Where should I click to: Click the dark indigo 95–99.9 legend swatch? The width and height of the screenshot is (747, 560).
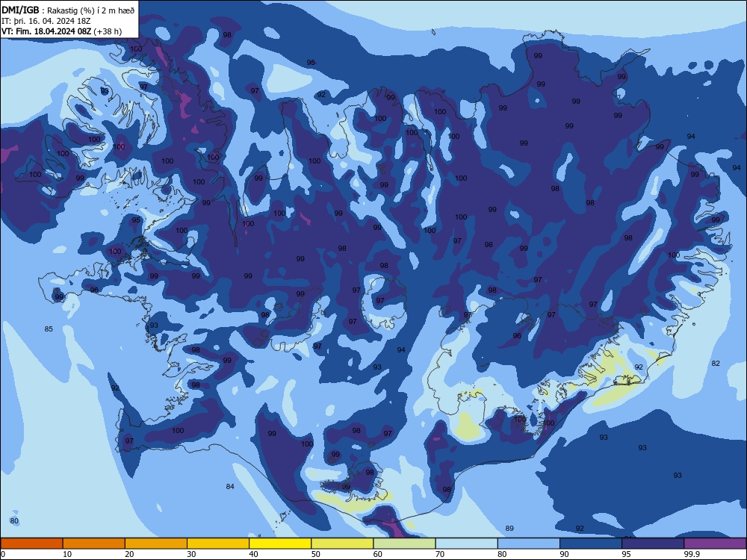(653, 544)
